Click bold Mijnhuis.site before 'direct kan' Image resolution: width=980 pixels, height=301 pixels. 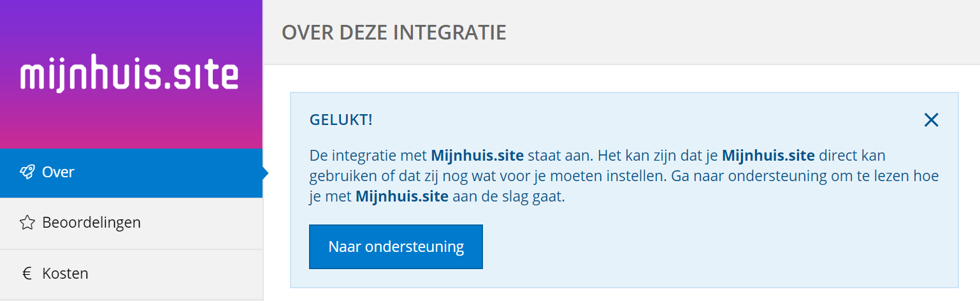coord(768,155)
